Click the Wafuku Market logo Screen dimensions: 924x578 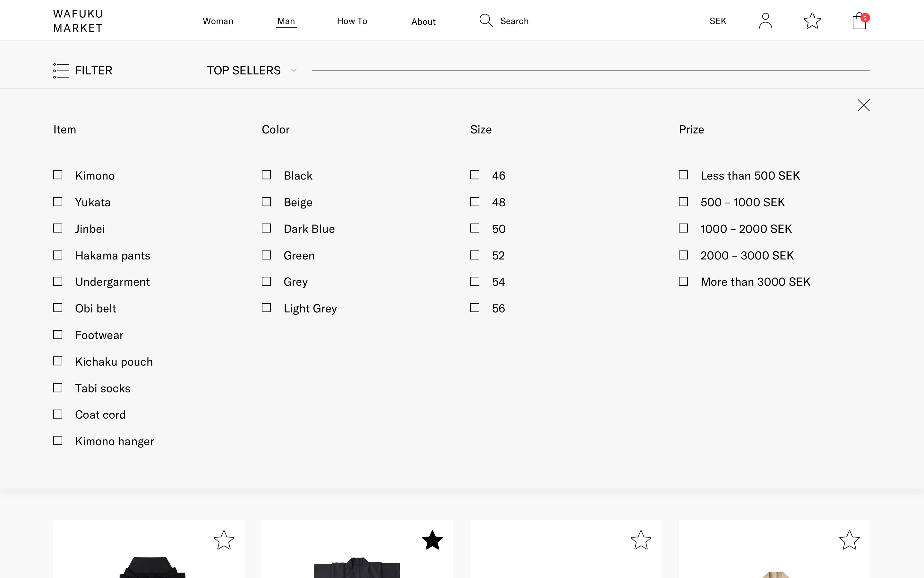click(78, 21)
